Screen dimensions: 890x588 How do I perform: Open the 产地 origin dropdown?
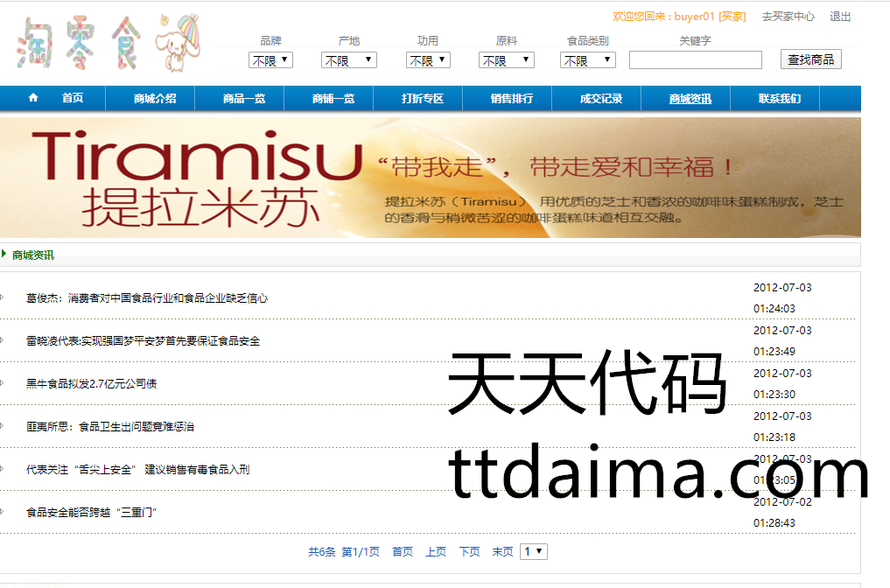[349, 60]
